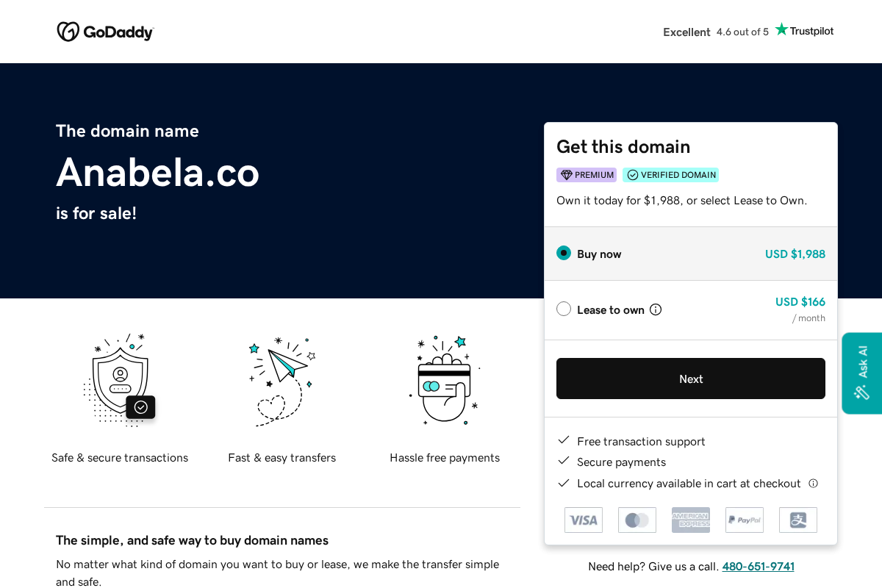This screenshot has height=588, width=882.
Task: Click the Trustpilot star icon
Action: click(x=781, y=30)
